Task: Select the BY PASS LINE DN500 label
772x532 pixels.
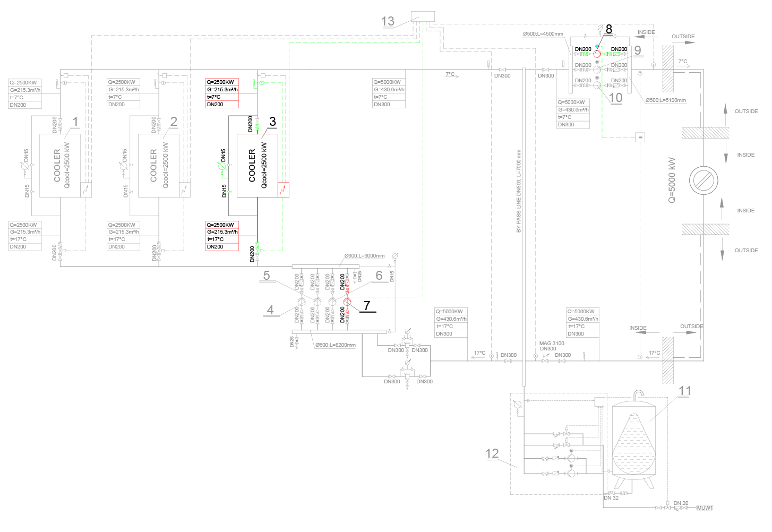Action: tap(519, 191)
